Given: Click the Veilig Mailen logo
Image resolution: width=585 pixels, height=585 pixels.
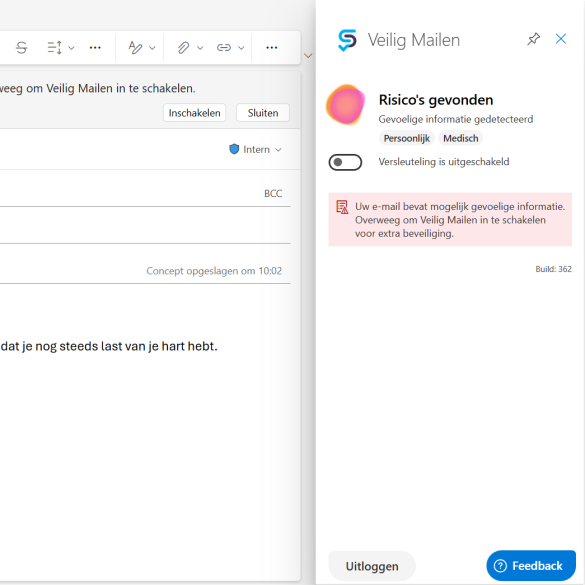Looking at the screenshot, I should [347, 40].
